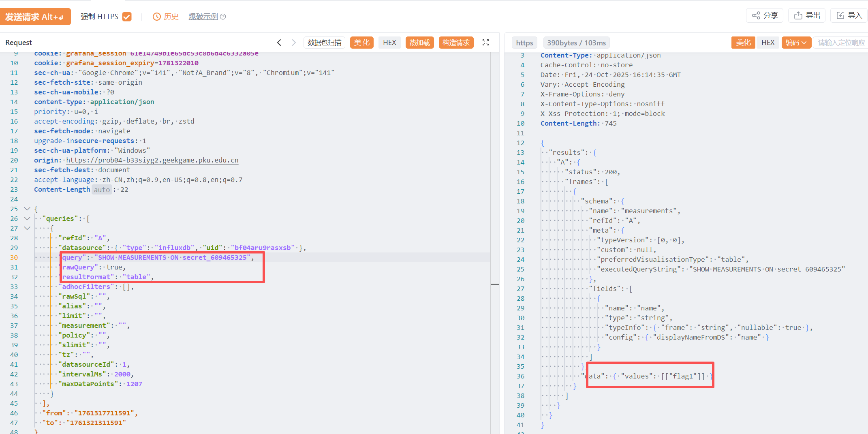Toggle HEX view in Request panel

(389, 43)
